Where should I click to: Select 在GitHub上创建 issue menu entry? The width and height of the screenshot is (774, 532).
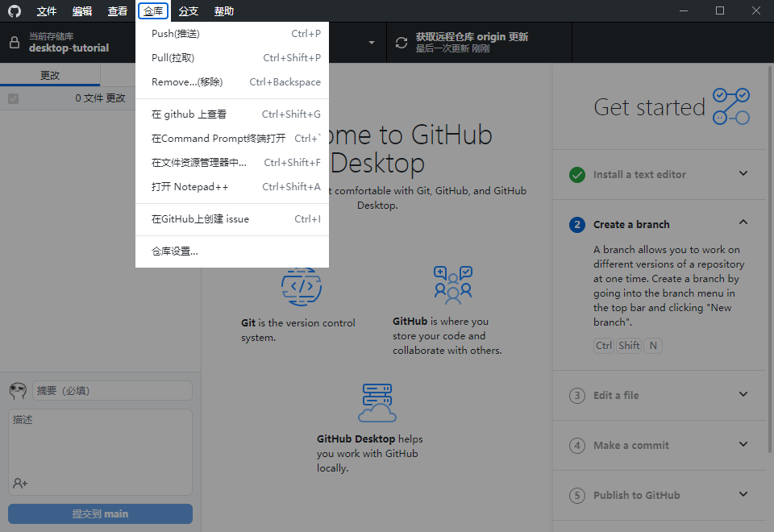[232, 219]
